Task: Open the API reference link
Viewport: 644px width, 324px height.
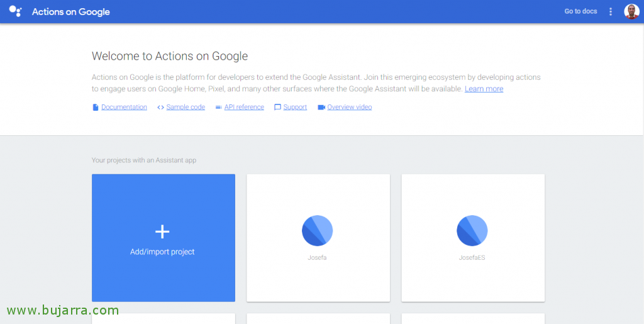Action: pyautogui.click(x=244, y=107)
